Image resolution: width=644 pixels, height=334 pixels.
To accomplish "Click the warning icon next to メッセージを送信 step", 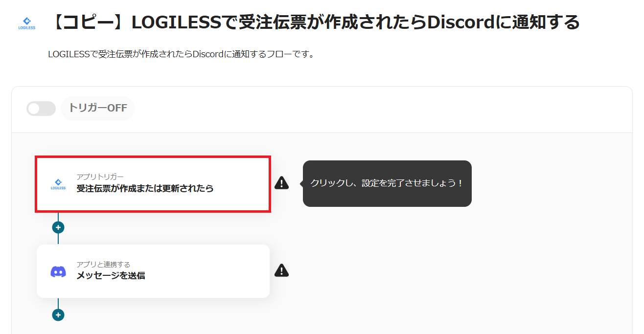I will 281,270.
